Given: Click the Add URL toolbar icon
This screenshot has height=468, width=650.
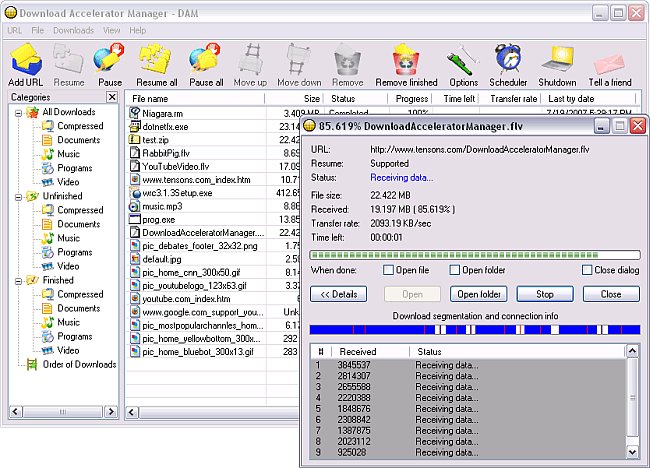Looking at the screenshot, I should [x=26, y=62].
